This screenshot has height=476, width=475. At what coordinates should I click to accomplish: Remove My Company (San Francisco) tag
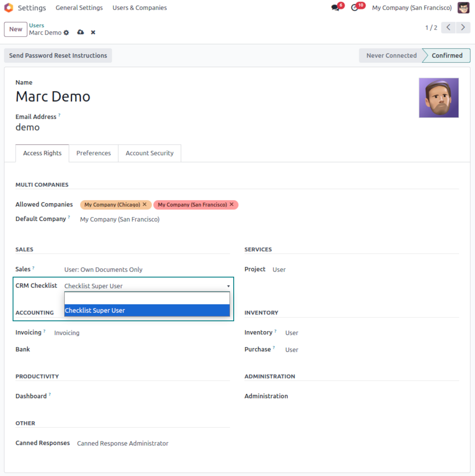click(x=232, y=204)
